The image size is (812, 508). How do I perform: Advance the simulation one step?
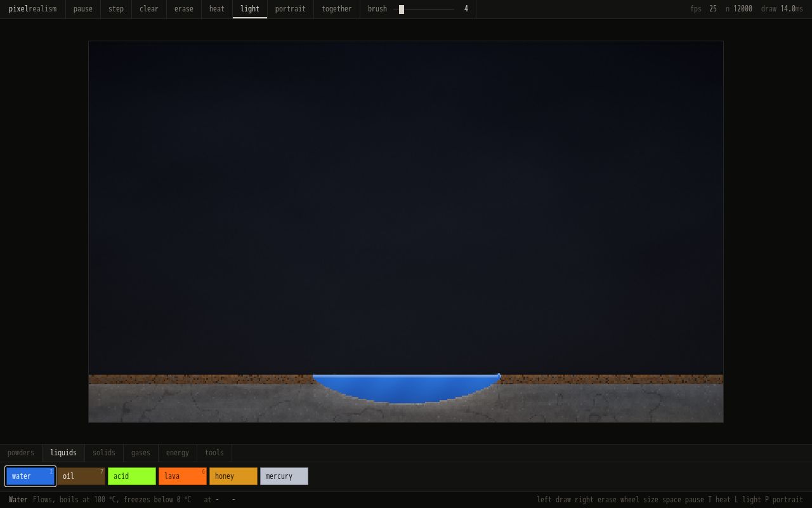coord(116,9)
